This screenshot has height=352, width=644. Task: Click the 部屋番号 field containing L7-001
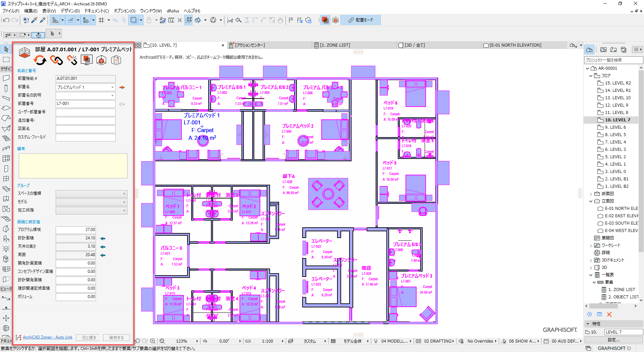coord(86,104)
